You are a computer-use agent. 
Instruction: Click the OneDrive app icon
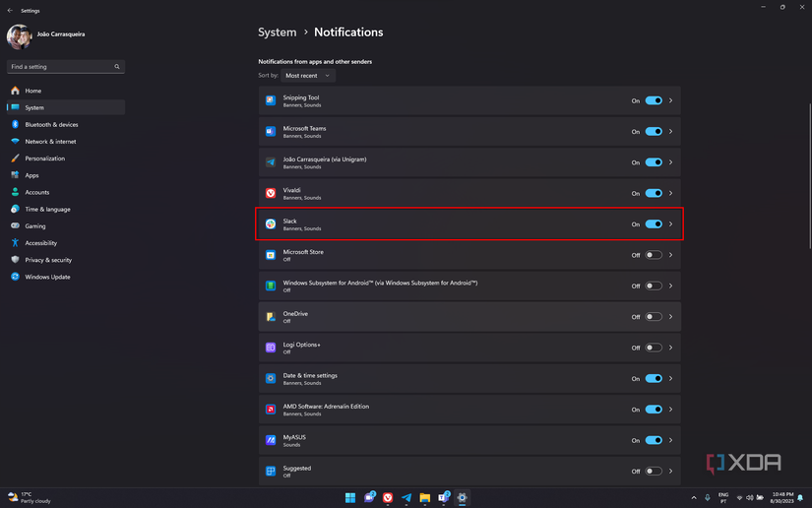click(x=271, y=317)
